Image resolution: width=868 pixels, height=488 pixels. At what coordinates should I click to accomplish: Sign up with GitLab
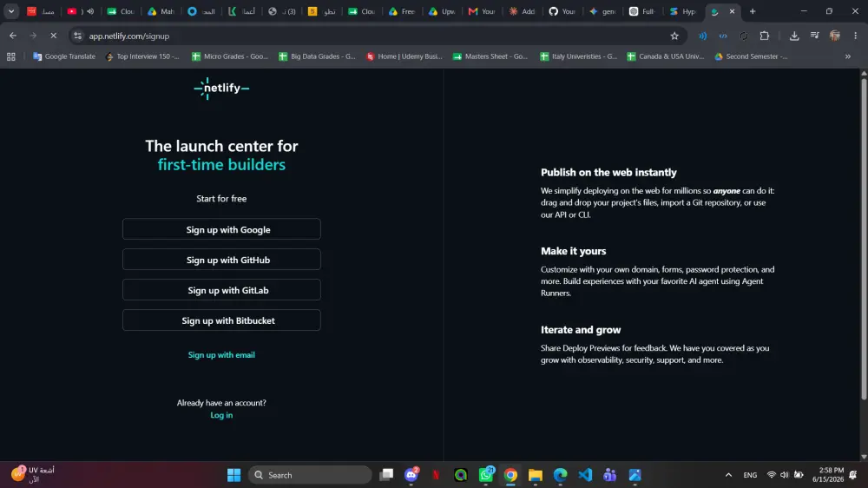(221, 290)
